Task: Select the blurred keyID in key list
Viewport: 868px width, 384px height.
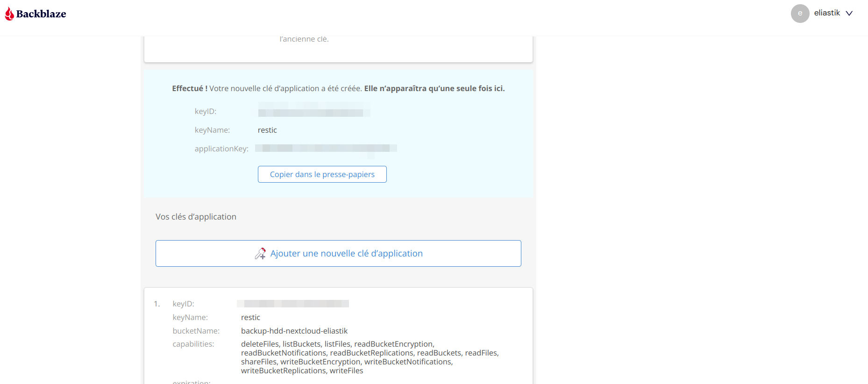Action: click(x=293, y=304)
